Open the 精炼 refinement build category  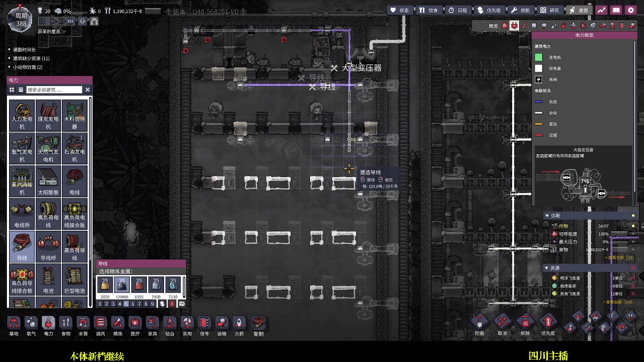(118, 326)
